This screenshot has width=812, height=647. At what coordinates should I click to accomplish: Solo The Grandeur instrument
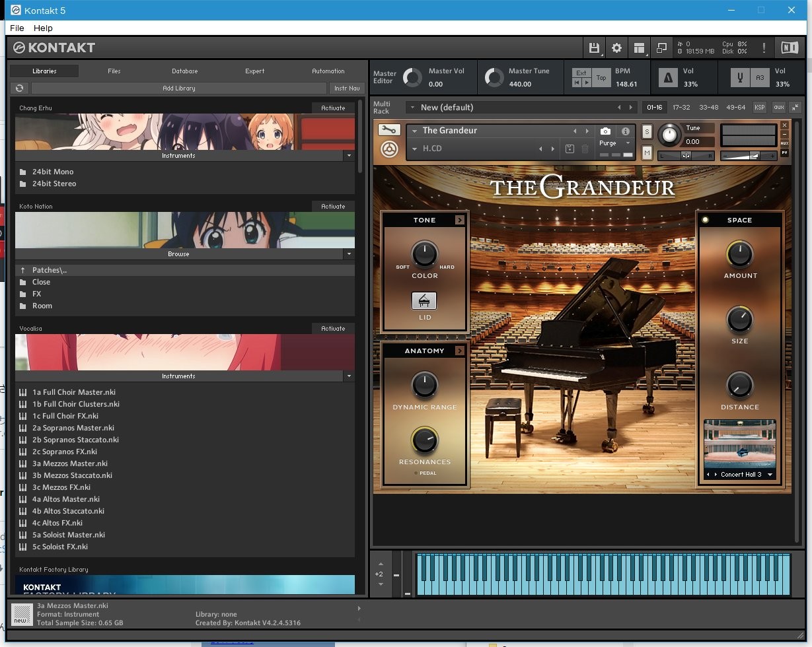(647, 132)
